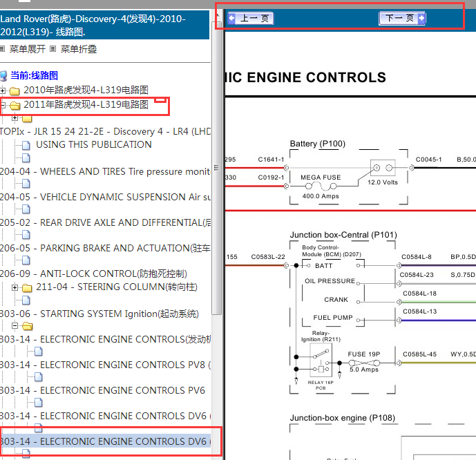Screen dimensions: 476x460
Task: Collapse the folder below 303-06 STARTING SYSTEM
Action: click(15, 325)
